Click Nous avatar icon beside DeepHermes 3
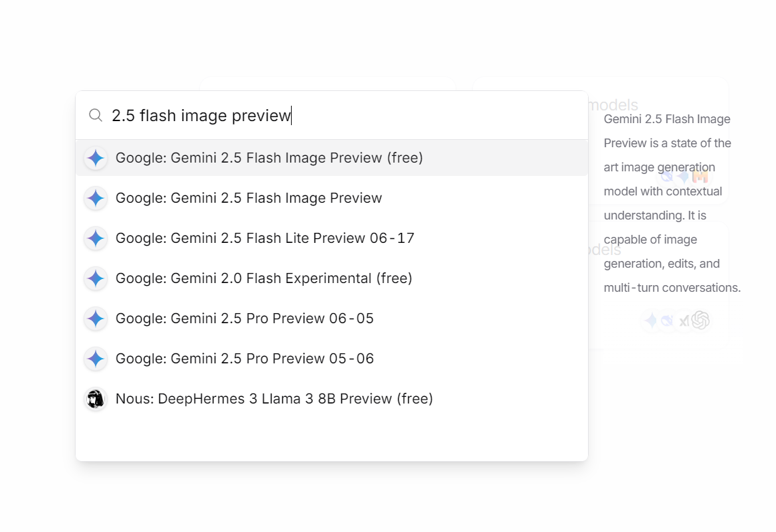Image resolution: width=776 pixels, height=532 pixels. click(96, 398)
